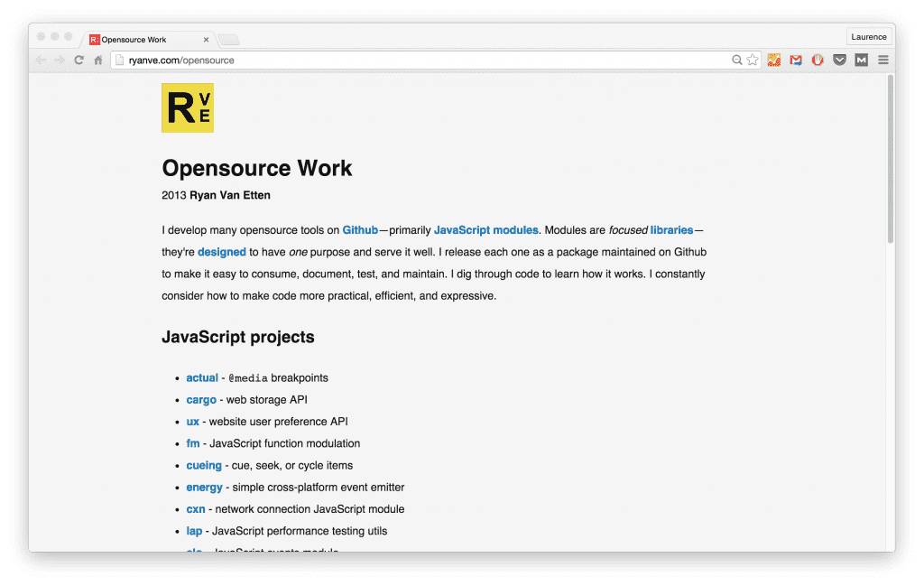Click the zoom-out magnifier in the address bar

click(x=736, y=60)
